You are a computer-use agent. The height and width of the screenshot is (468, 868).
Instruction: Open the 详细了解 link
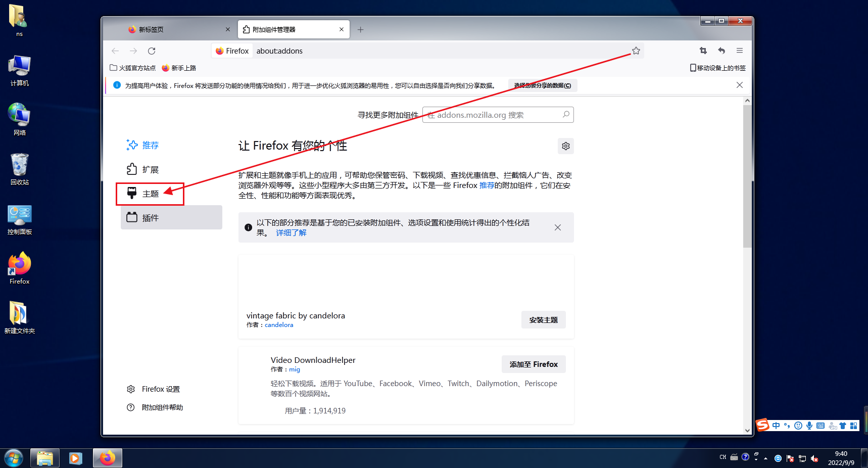pyautogui.click(x=292, y=232)
